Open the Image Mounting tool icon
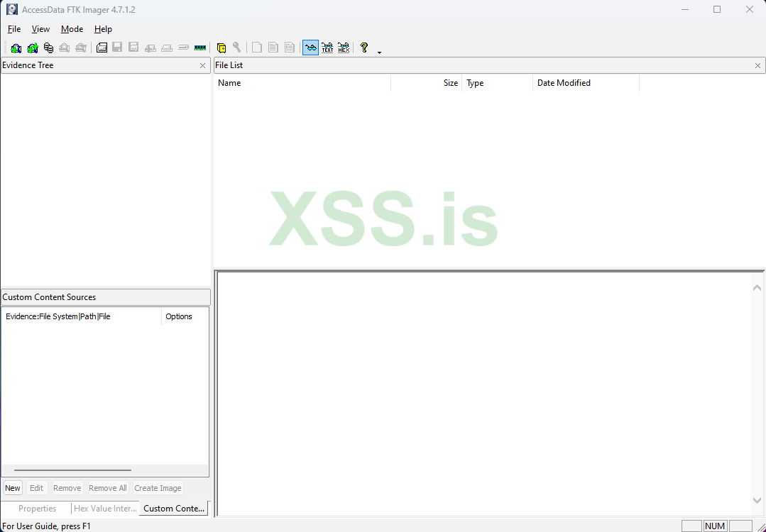766x532 pixels. (x=48, y=48)
